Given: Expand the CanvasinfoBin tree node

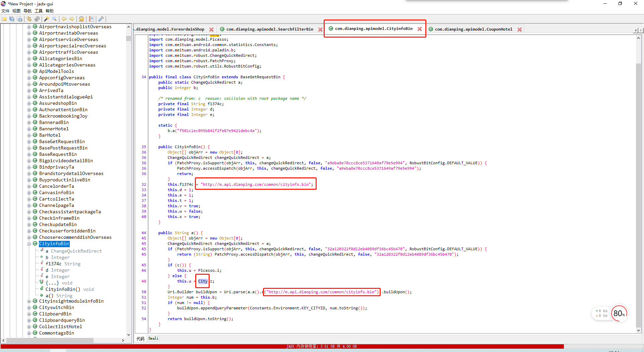Looking at the screenshot, I should point(29,193).
